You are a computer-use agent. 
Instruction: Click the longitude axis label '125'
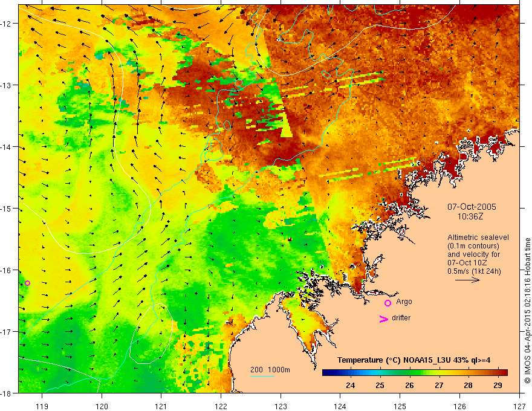pos(400,406)
